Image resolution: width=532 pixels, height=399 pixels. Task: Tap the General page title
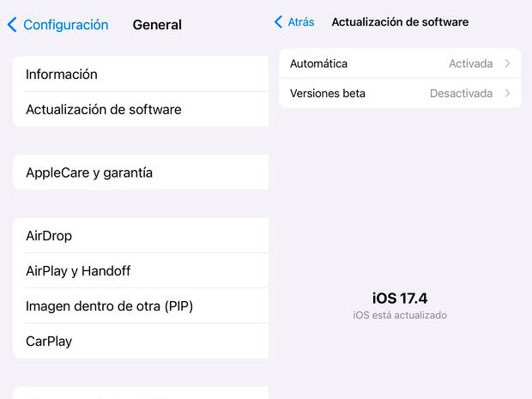point(157,25)
